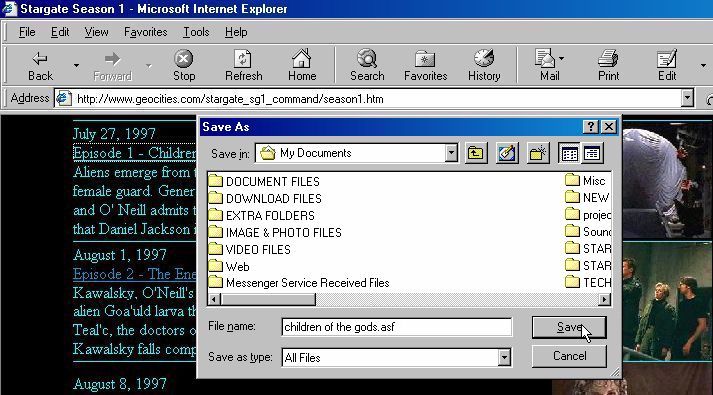
Task: Create a new folder with the toolbar icon
Action: tap(537, 153)
